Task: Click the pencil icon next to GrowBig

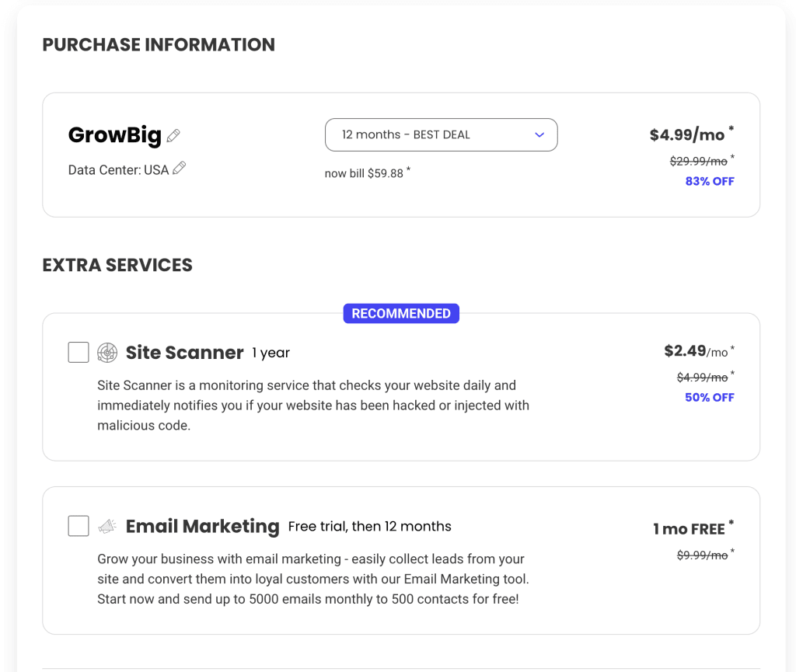Action: [173, 136]
